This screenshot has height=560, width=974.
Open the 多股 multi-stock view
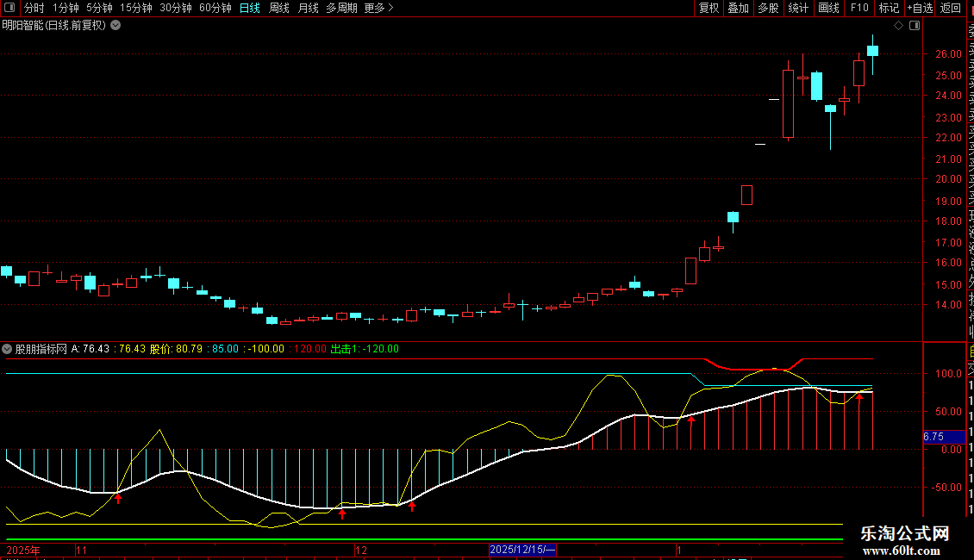(x=768, y=8)
